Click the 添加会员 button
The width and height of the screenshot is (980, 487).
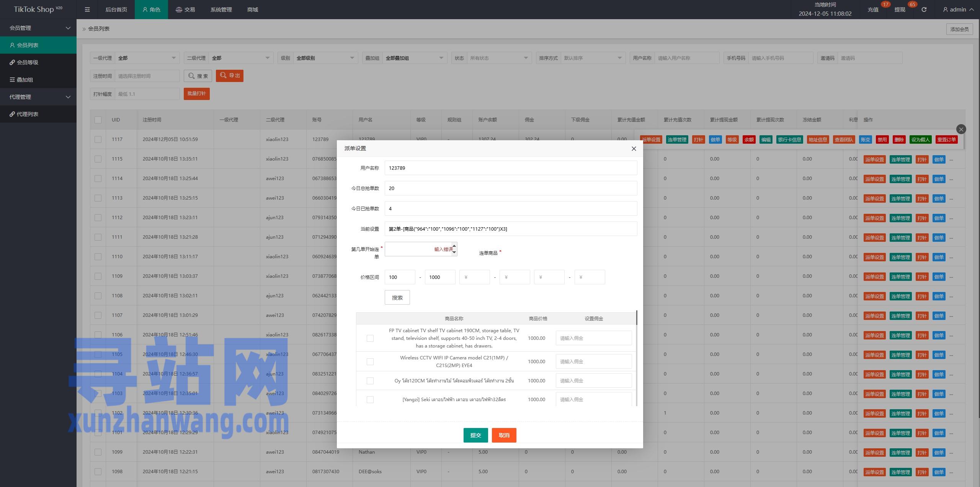(x=959, y=29)
